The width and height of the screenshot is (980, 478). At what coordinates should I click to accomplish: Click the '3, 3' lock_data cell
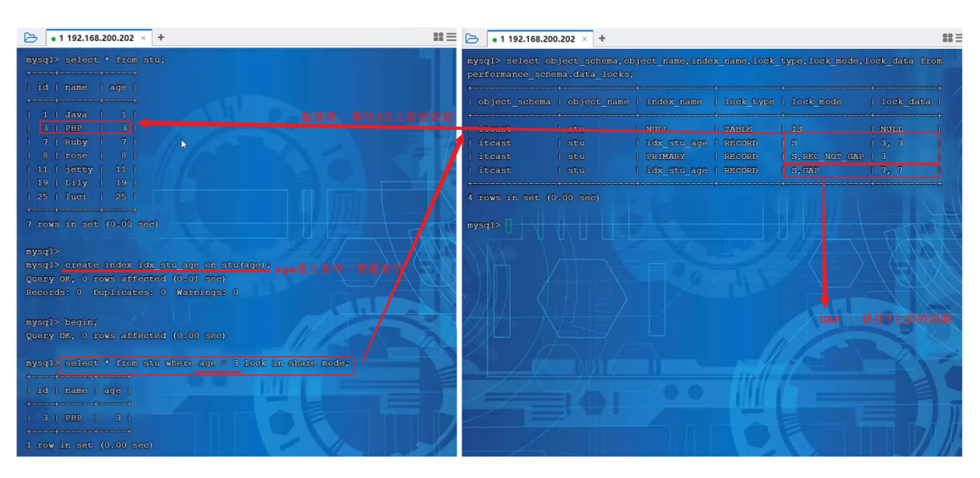[x=892, y=143]
